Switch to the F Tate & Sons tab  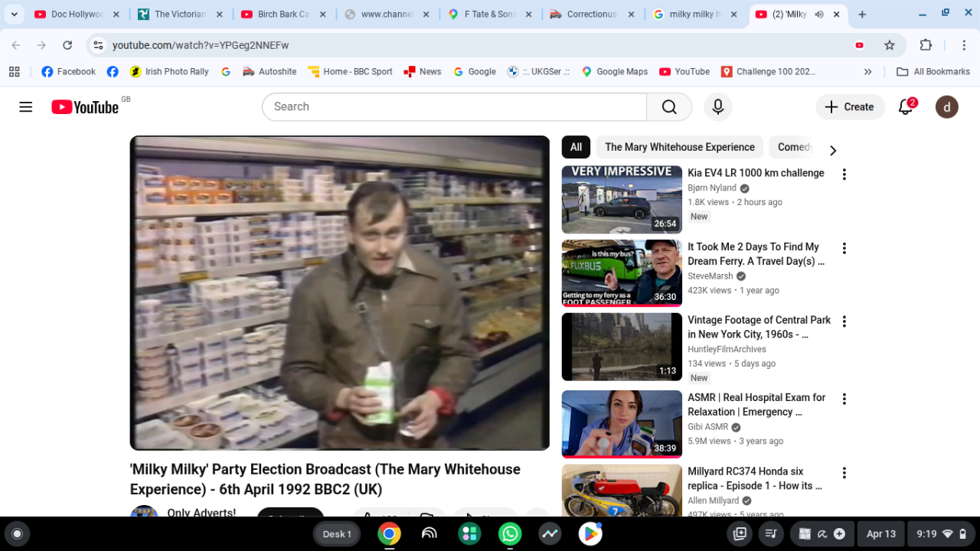489,15
